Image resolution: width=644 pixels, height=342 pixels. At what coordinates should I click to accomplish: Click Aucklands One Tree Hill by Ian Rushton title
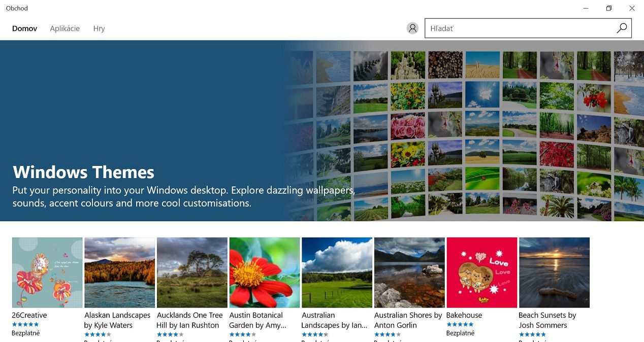[189, 320]
